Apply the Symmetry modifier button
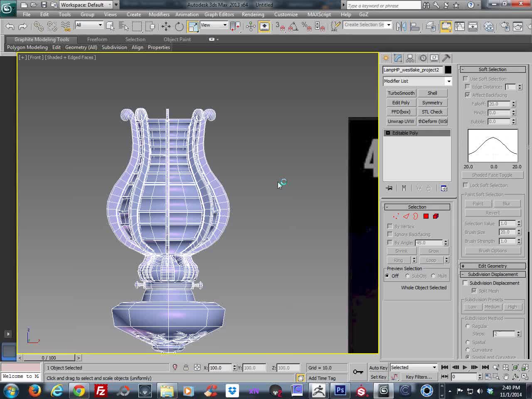The height and width of the screenshot is (399, 532). [432, 103]
